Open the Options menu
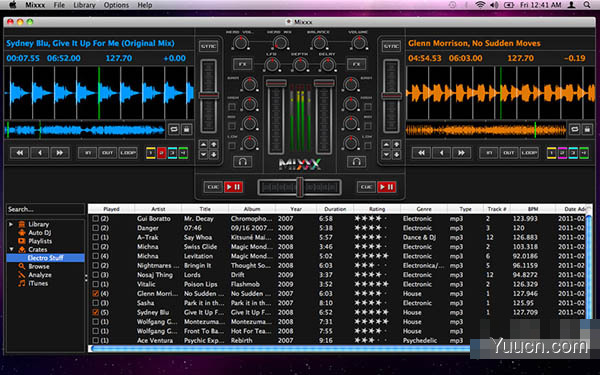The image size is (600, 375). tap(116, 5)
